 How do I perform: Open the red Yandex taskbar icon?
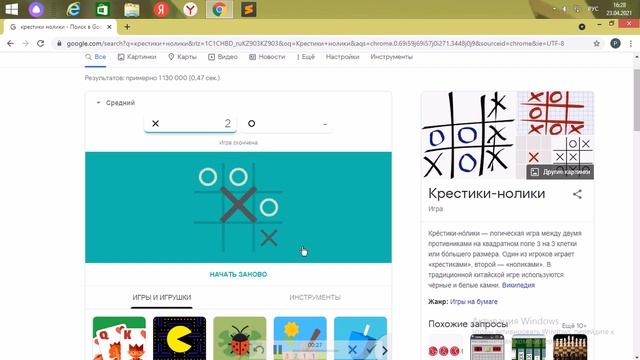point(161,9)
